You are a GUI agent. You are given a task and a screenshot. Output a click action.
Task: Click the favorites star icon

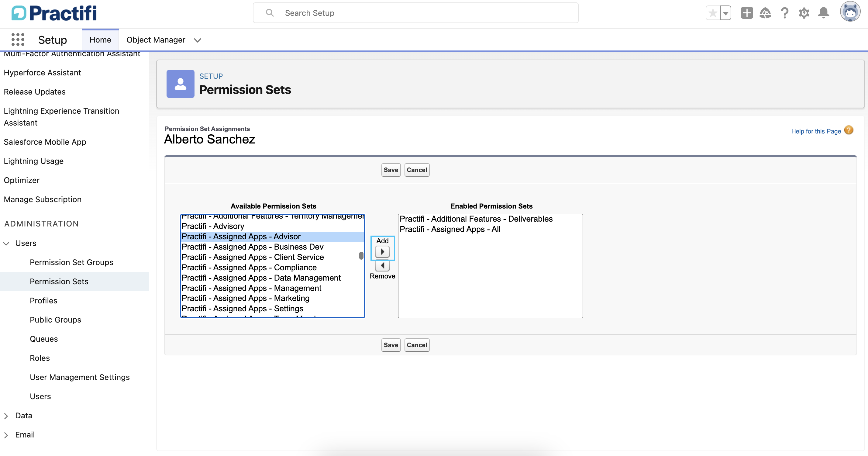pyautogui.click(x=713, y=13)
